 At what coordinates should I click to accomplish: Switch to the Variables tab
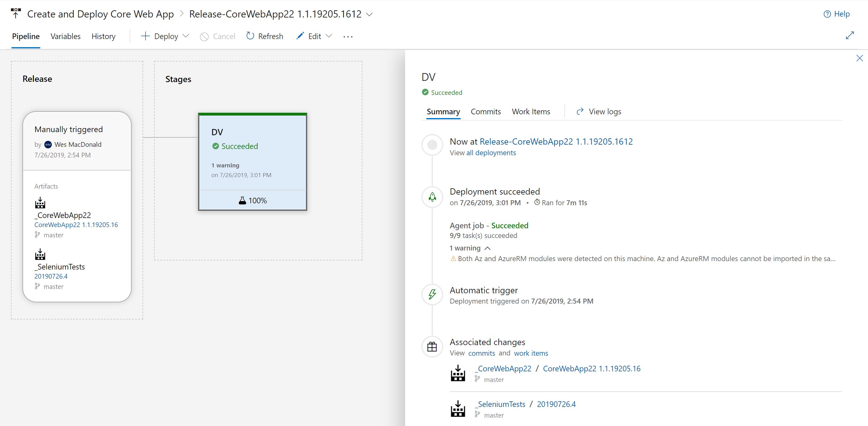point(65,36)
